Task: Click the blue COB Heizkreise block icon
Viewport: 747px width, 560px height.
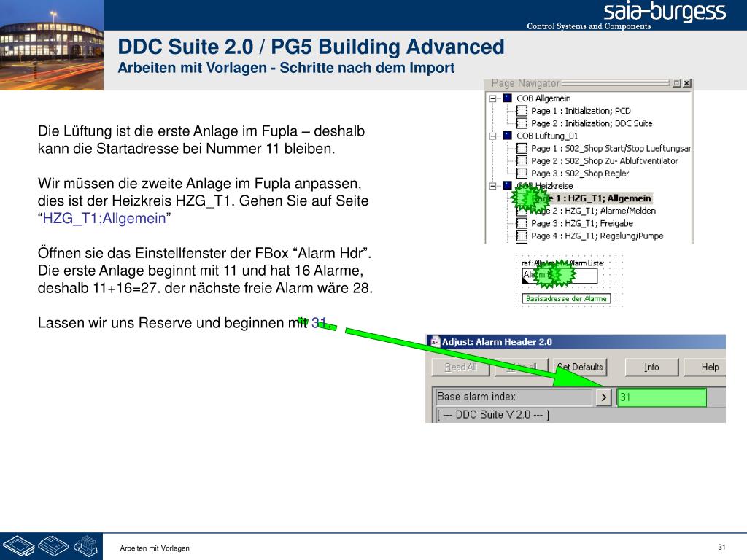Action: coord(508,185)
